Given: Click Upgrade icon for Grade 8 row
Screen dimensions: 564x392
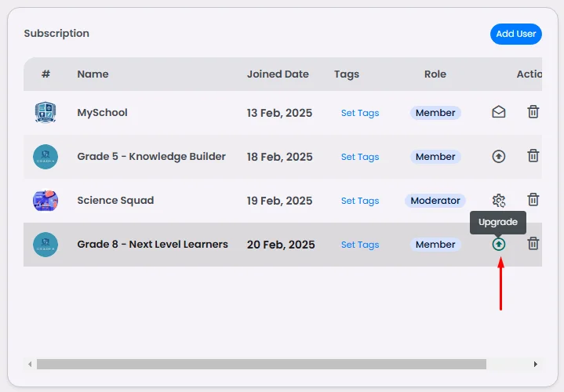Looking at the screenshot, I should tap(499, 245).
